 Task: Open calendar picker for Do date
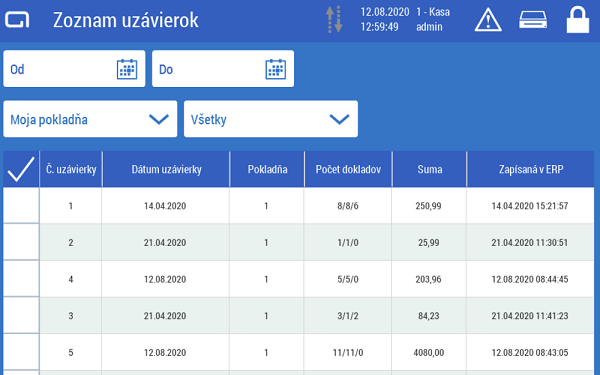tap(276, 69)
